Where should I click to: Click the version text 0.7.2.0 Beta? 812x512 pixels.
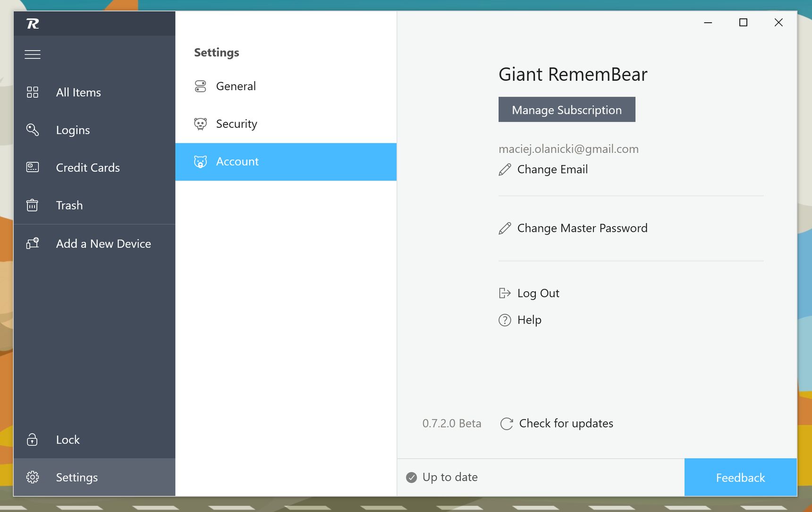click(x=452, y=424)
